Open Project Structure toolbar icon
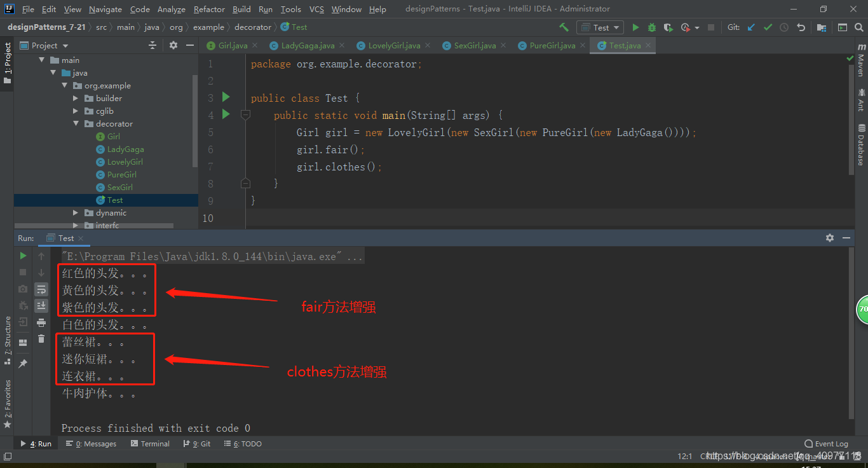 (822, 27)
